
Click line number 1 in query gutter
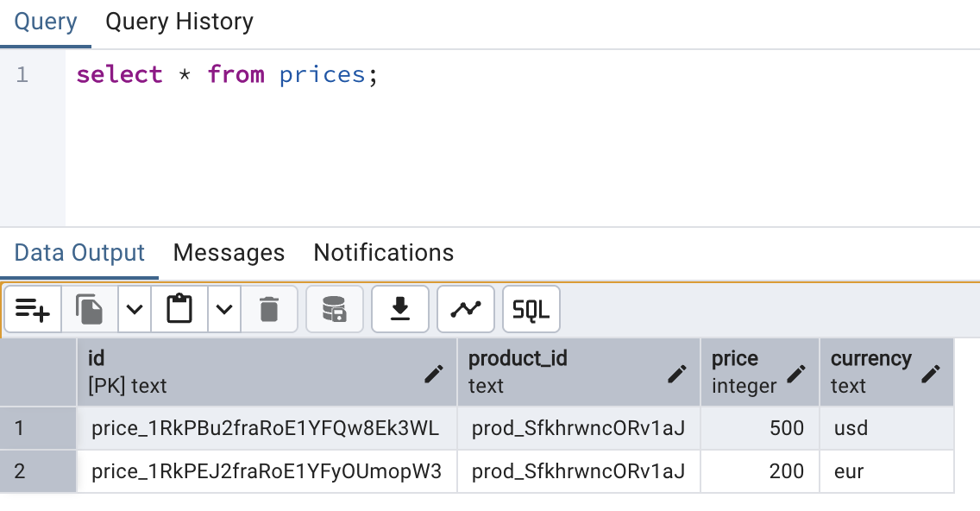coord(22,75)
